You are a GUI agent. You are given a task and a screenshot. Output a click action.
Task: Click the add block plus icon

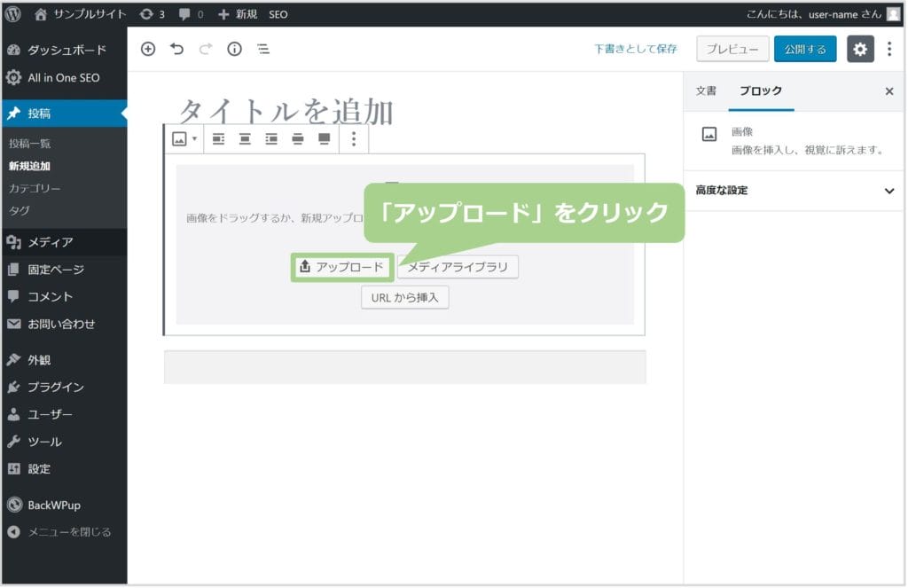[148, 50]
